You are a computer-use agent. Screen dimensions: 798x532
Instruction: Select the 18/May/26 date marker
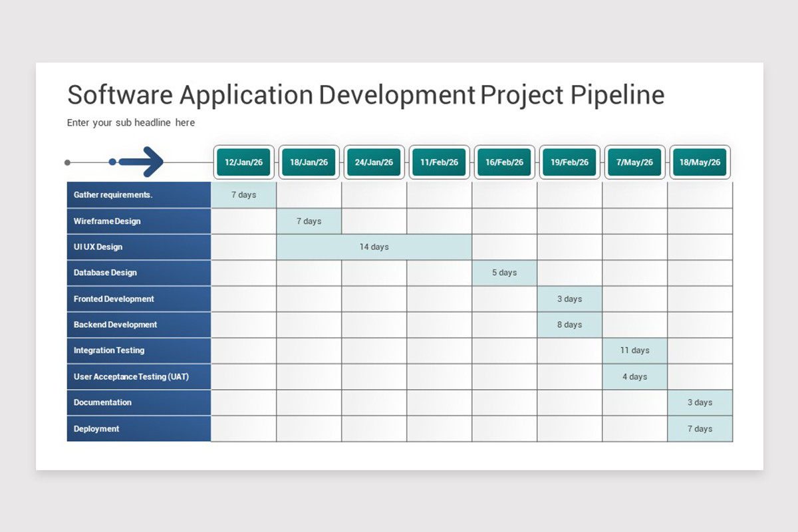point(699,162)
